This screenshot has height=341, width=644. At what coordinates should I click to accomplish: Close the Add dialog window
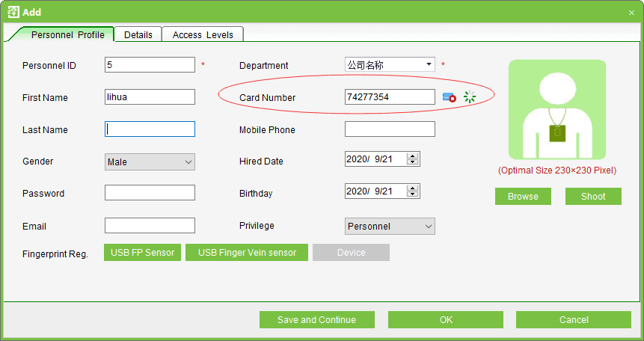point(631,12)
